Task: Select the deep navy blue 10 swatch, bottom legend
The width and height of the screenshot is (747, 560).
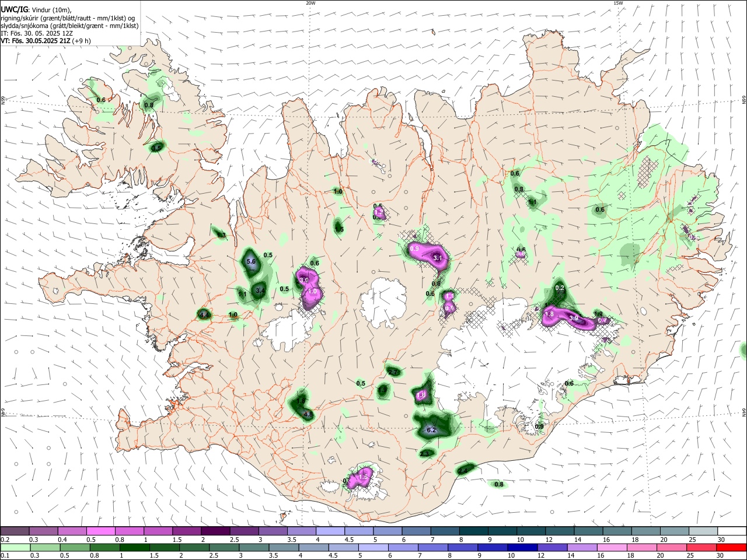Action: point(522,547)
